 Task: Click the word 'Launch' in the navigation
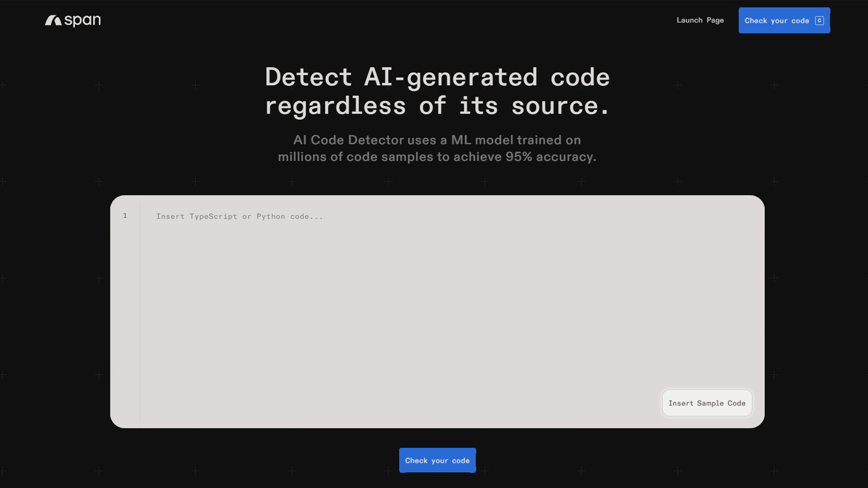[689, 20]
